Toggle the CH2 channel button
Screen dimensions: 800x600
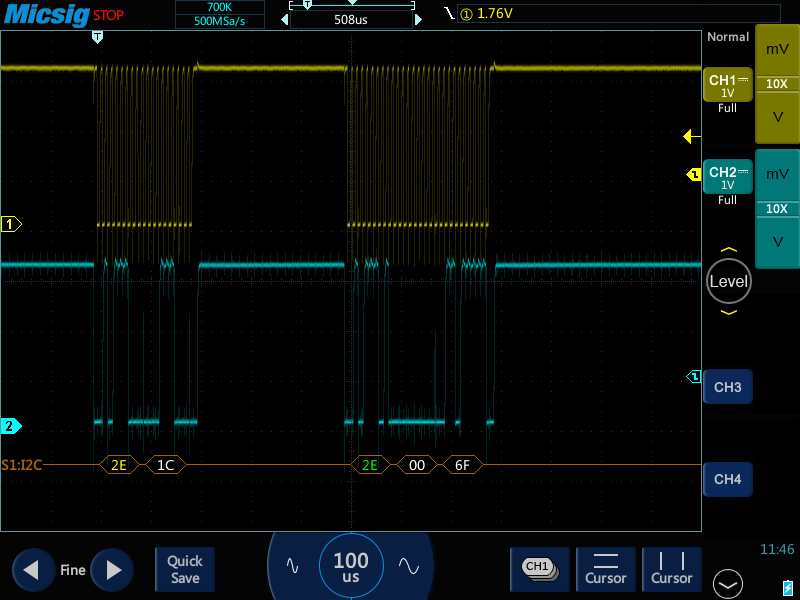[728, 177]
